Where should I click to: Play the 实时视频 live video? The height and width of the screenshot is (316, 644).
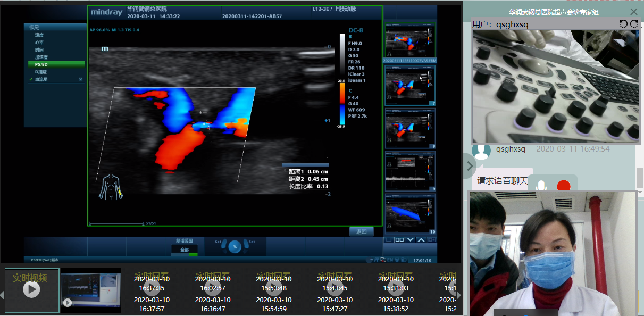pyautogui.click(x=31, y=289)
